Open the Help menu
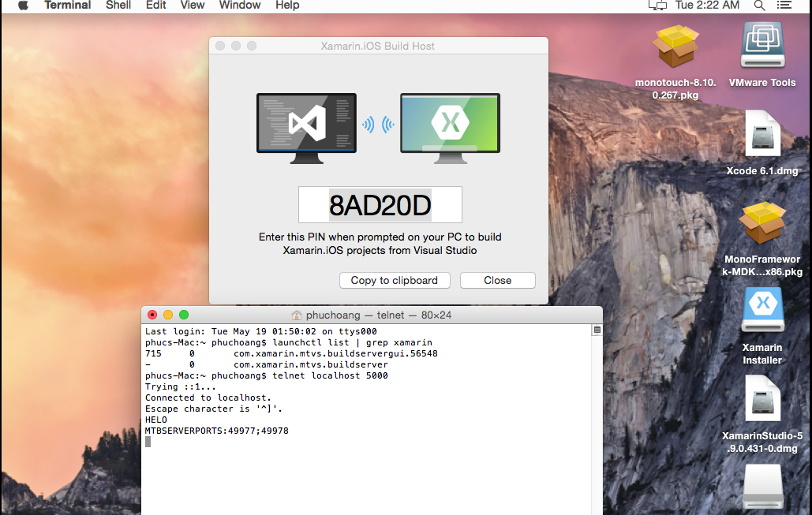The height and width of the screenshot is (515, 812). 287,6
